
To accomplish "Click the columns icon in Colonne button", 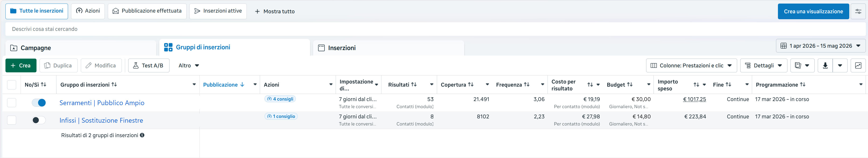I will coord(653,65).
